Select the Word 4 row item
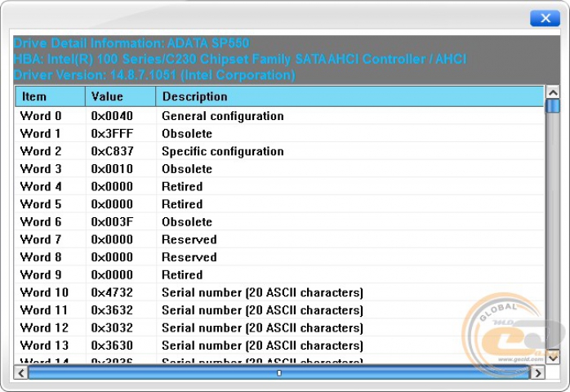Screen dimensions: 570x392 (41, 186)
